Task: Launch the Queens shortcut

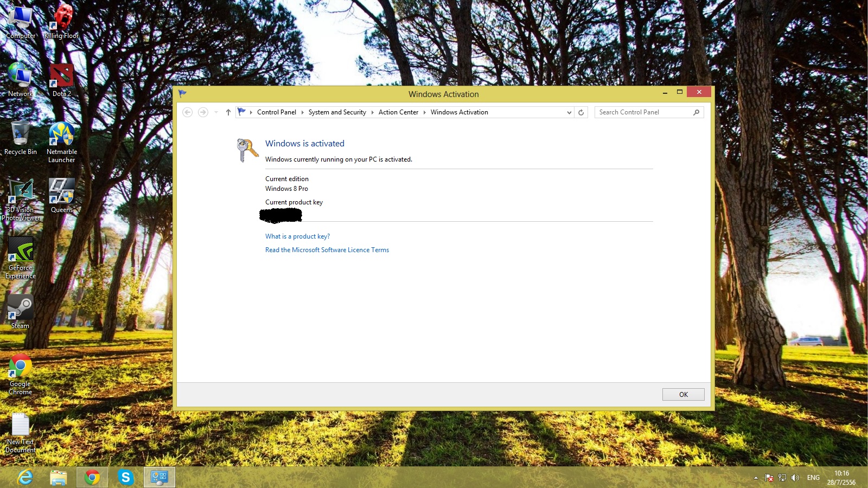Action: pos(62,196)
